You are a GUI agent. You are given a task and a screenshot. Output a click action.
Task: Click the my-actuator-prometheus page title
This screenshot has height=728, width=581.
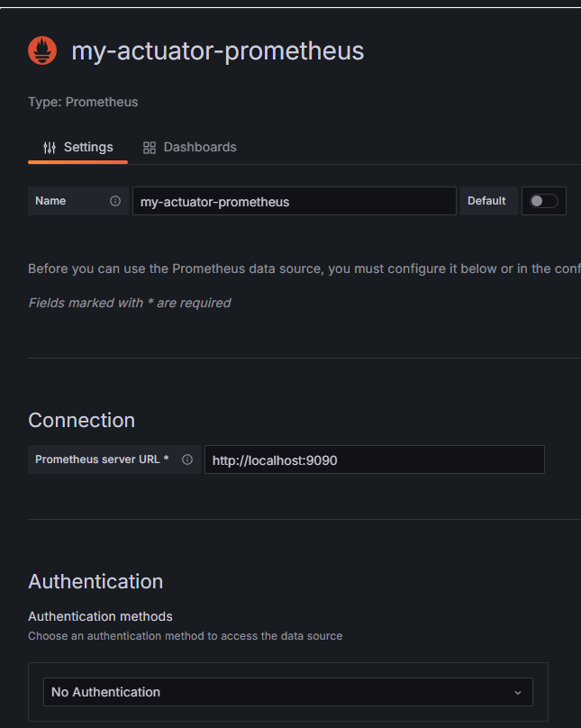[x=218, y=51]
